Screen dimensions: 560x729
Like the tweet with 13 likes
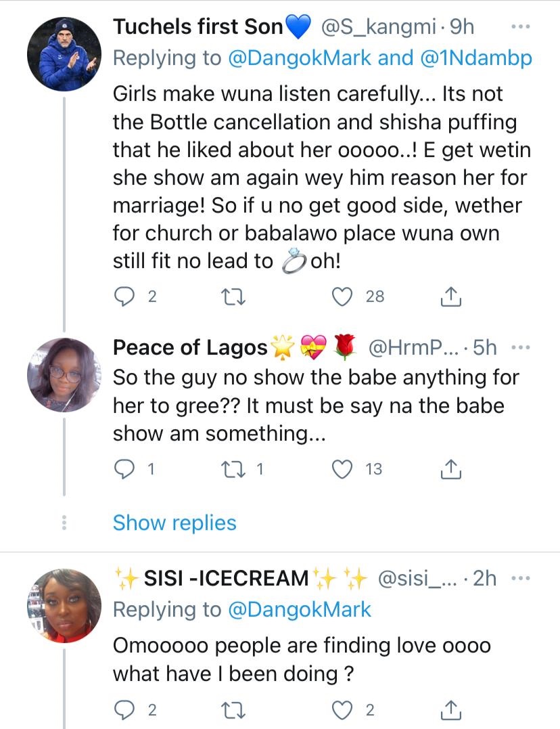[345, 468]
